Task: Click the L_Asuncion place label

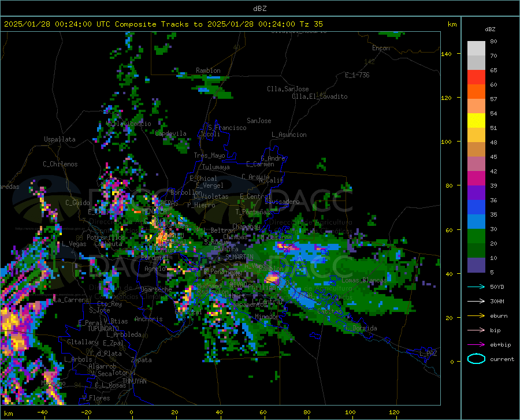Action: point(289,135)
